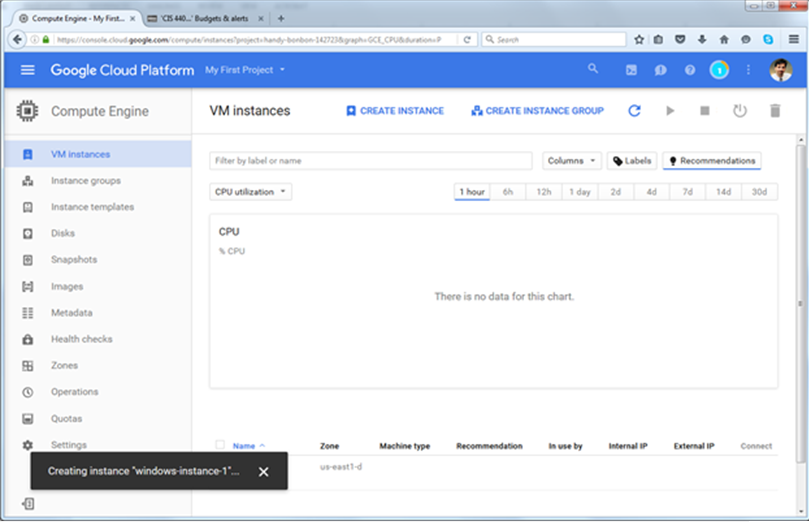Refresh the VM instances list
The width and height of the screenshot is (809, 522).
(635, 110)
